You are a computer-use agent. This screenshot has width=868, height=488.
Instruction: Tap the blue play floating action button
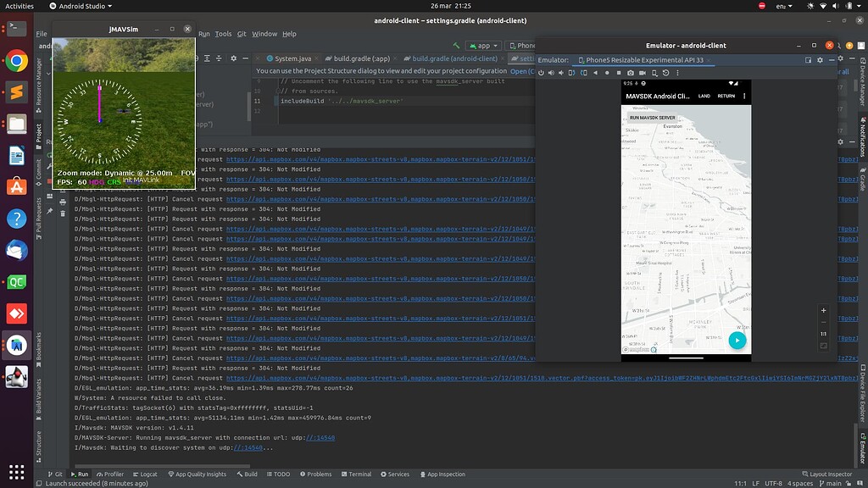pyautogui.click(x=737, y=341)
